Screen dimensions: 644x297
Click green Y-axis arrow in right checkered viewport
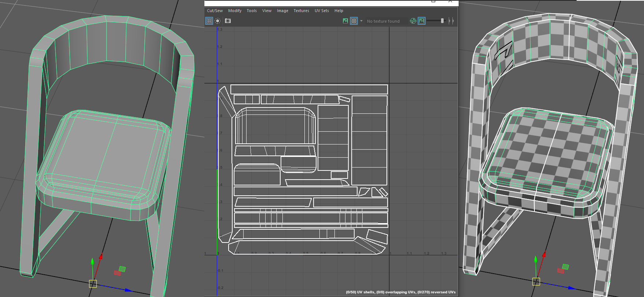(x=536, y=259)
